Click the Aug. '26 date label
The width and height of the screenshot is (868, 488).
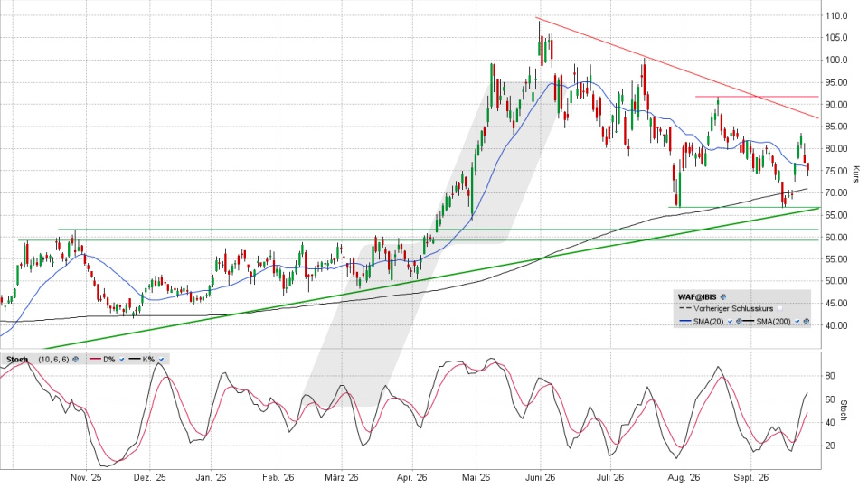(684, 477)
